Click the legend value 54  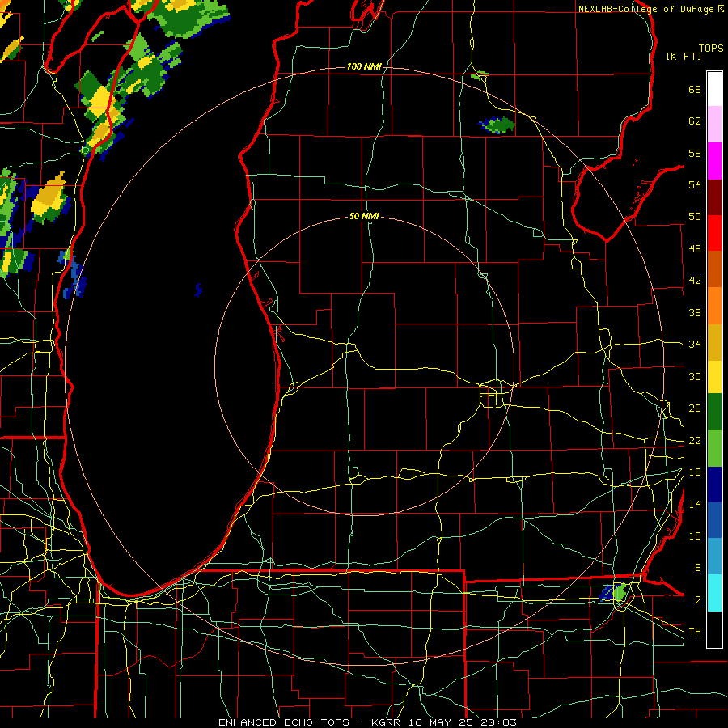coord(695,184)
